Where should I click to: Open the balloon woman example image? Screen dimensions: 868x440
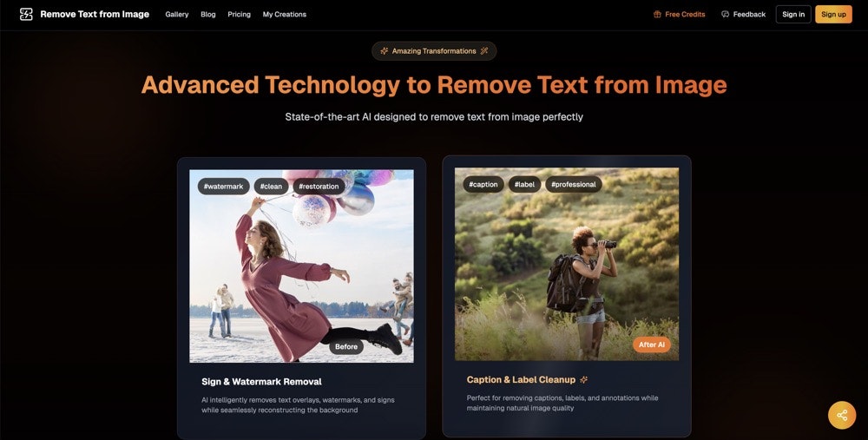pos(302,266)
